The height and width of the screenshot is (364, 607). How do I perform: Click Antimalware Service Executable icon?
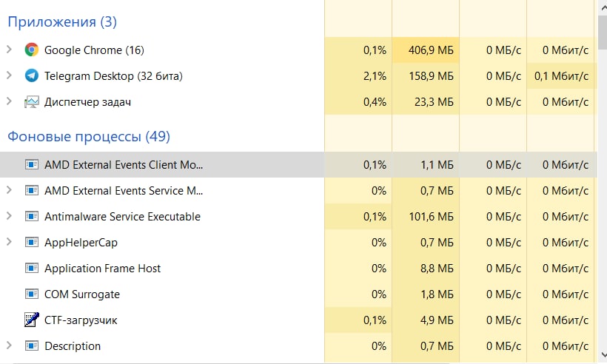pyautogui.click(x=32, y=217)
